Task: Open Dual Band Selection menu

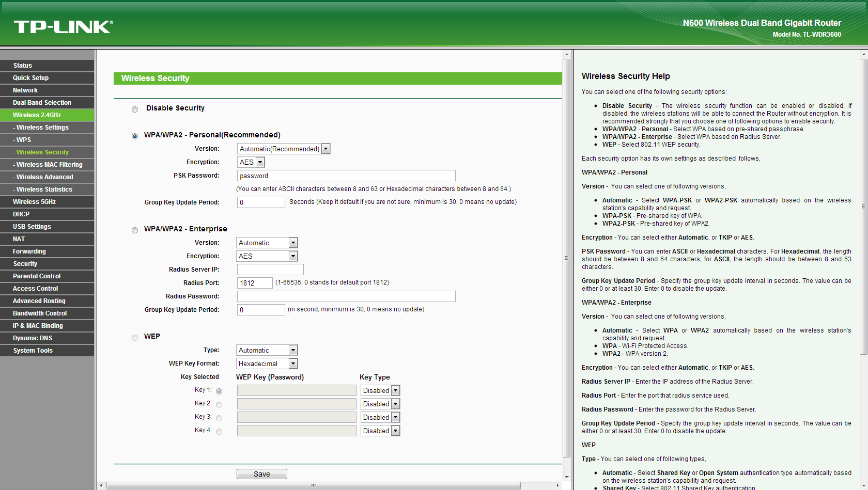Action: coord(47,103)
